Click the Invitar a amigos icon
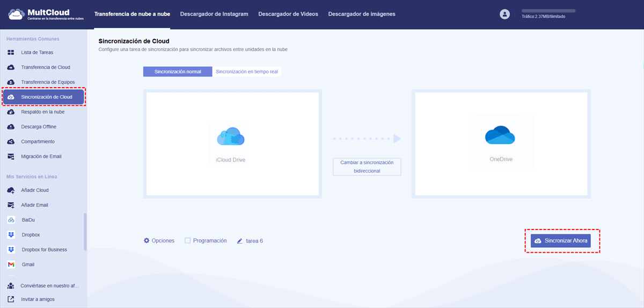 [x=11, y=299]
